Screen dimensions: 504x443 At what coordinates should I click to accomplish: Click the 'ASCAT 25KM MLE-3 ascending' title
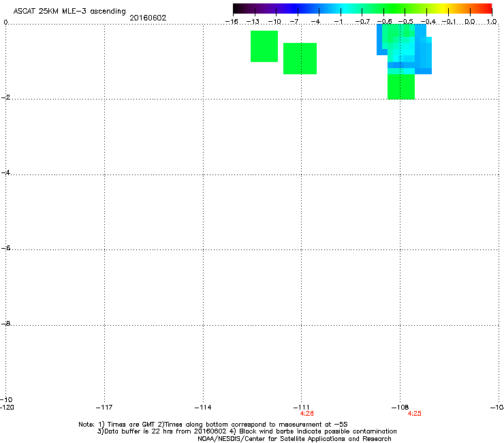(69, 12)
